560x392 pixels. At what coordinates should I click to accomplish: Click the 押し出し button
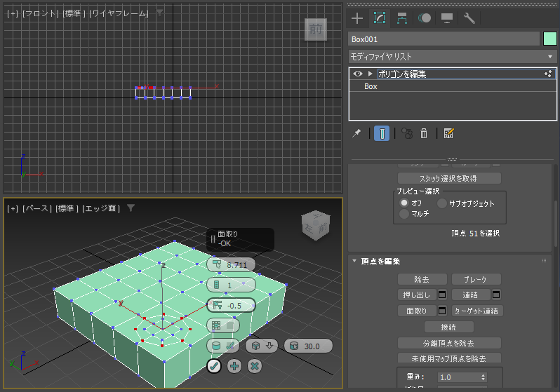tap(417, 295)
